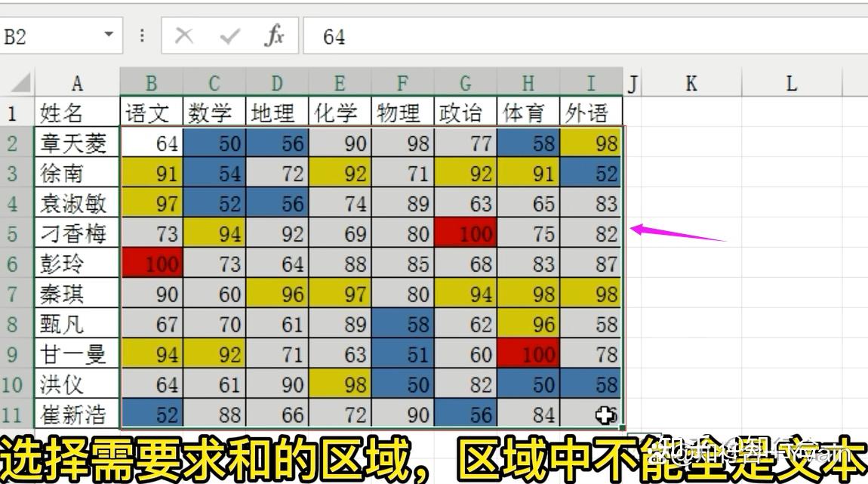Select column header I containing 外语 scores
The width and height of the screenshot is (868, 484).
(x=590, y=83)
